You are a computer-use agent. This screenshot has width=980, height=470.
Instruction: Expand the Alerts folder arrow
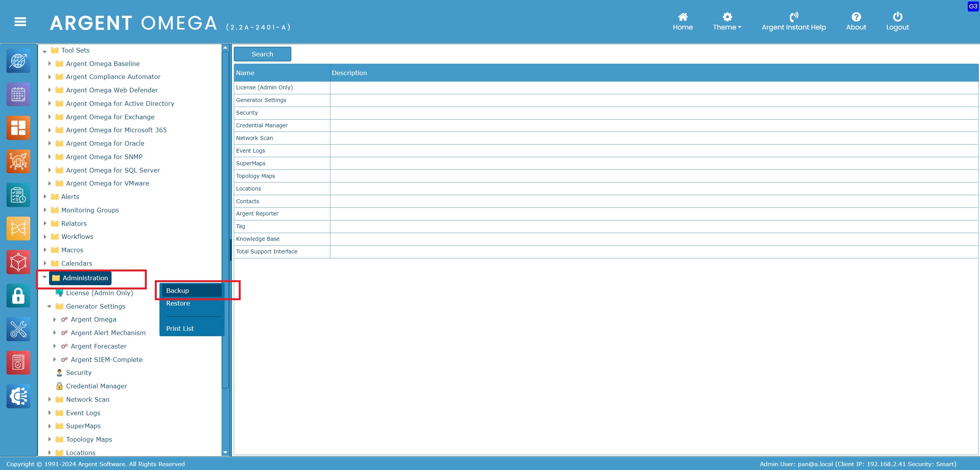pyautogui.click(x=45, y=197)
